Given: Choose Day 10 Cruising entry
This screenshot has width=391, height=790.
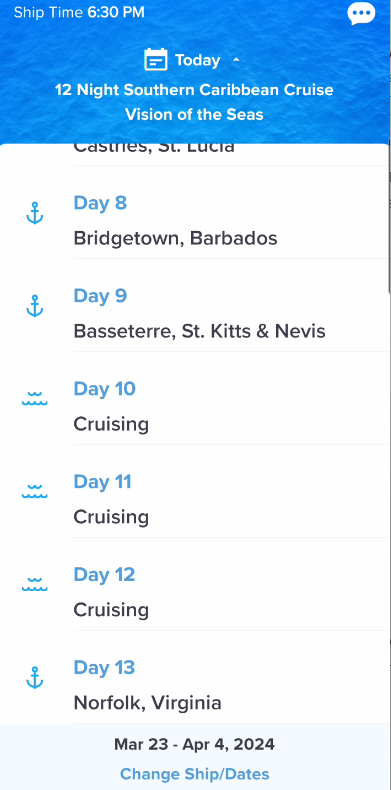Looking at the screenshot, I should pyautogui.click(x=195, y=406).
